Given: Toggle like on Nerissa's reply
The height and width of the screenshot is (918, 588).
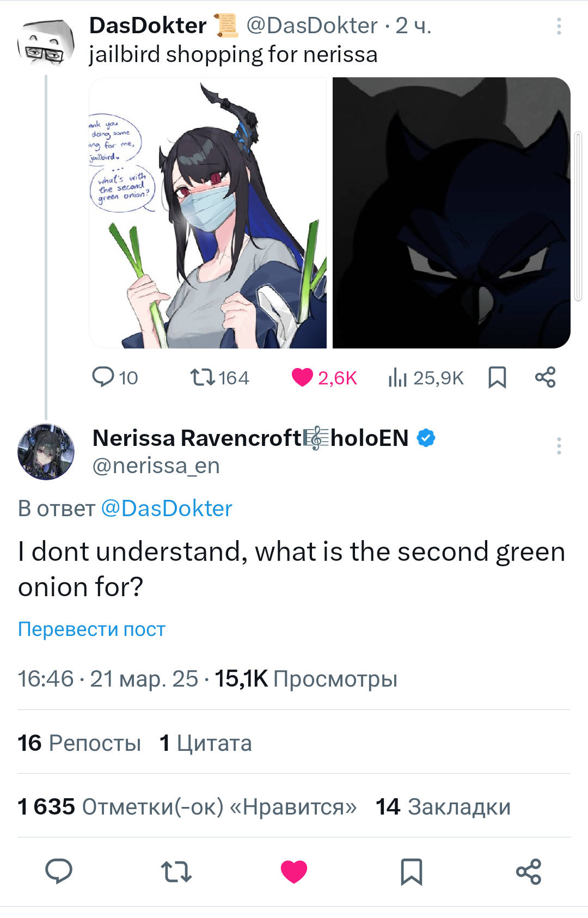Looking at the screenshot, I should (x=294, y=871).
